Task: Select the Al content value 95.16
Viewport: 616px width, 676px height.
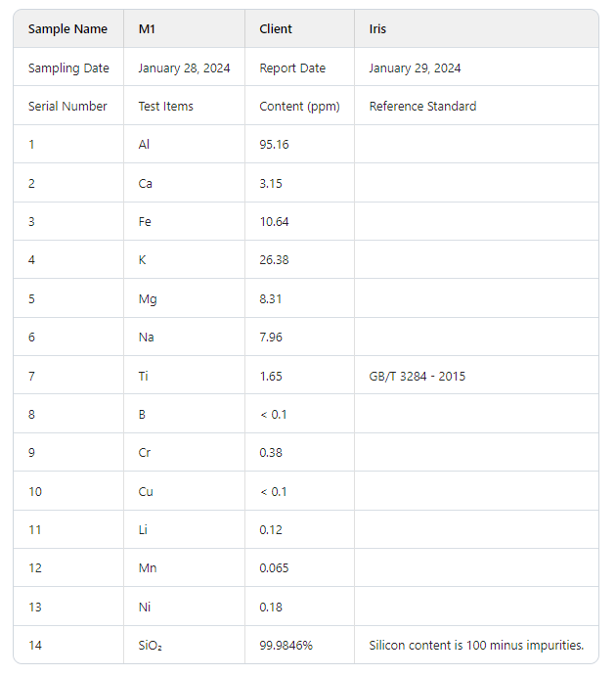Action: click(274, 145)
